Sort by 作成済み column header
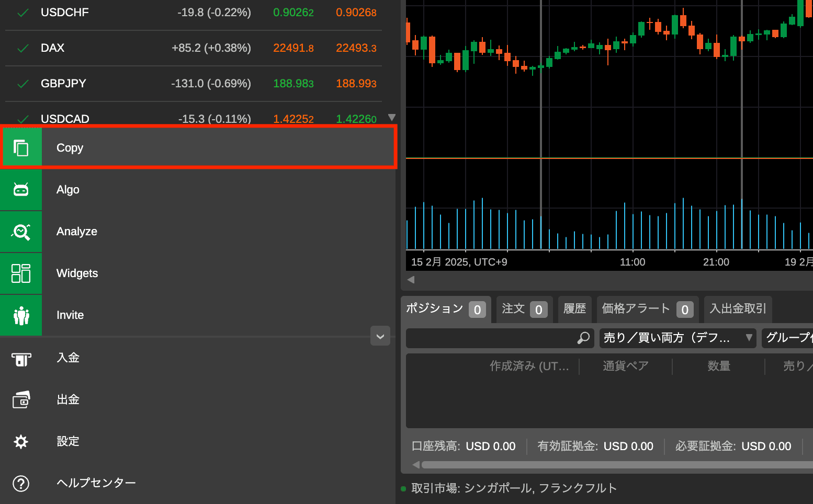 pyautogui.click(x=529, y=366)
